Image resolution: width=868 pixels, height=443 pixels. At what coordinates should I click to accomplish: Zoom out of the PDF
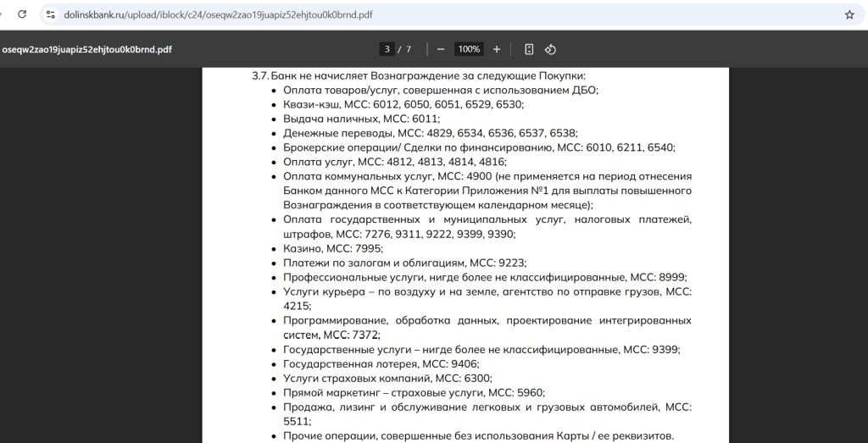click(x=441, y=49)
